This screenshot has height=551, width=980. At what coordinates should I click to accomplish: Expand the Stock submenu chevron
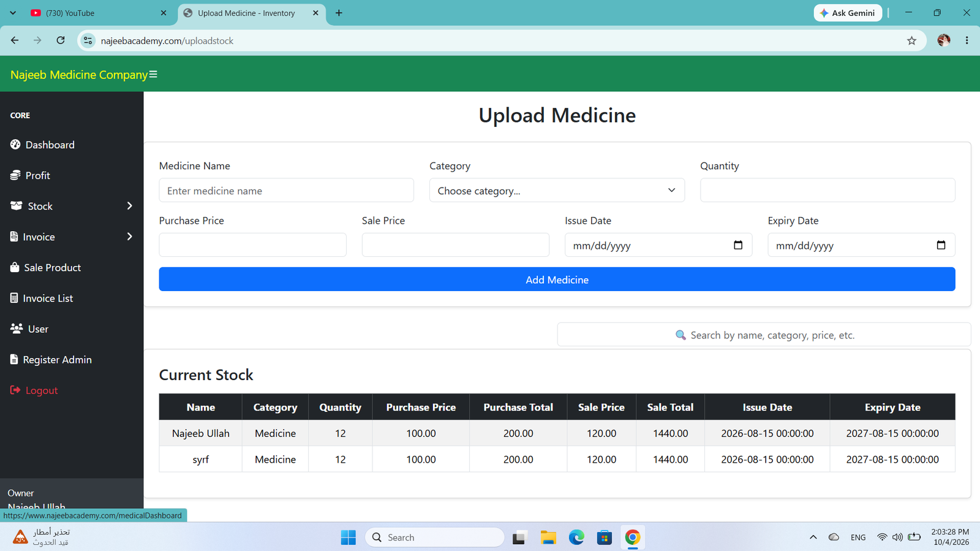129,206
